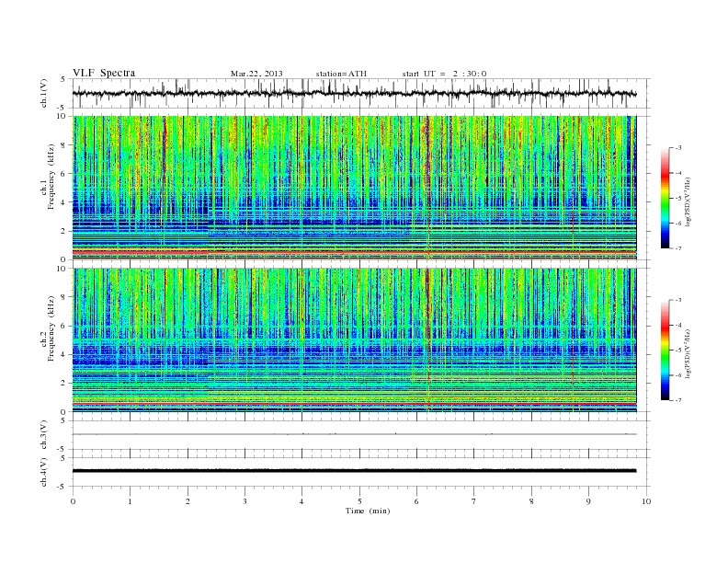Click the ch.1 voltage waveform trace
The image size is (728, 563).
click(x=354, y=93)
